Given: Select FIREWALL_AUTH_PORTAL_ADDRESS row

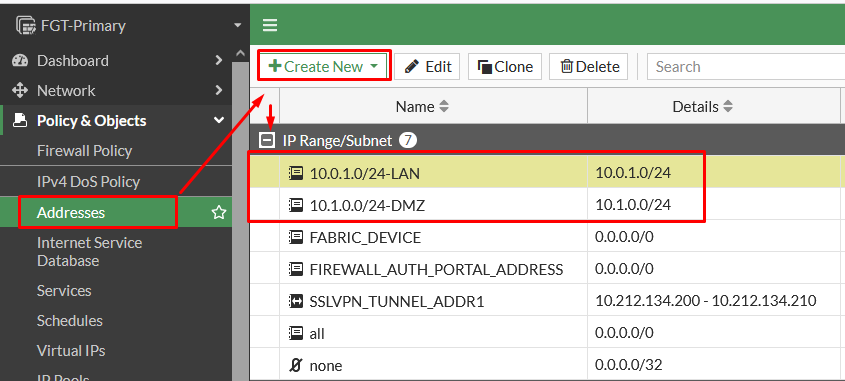Looking at the screenshot, I should [x=548, y=269].
